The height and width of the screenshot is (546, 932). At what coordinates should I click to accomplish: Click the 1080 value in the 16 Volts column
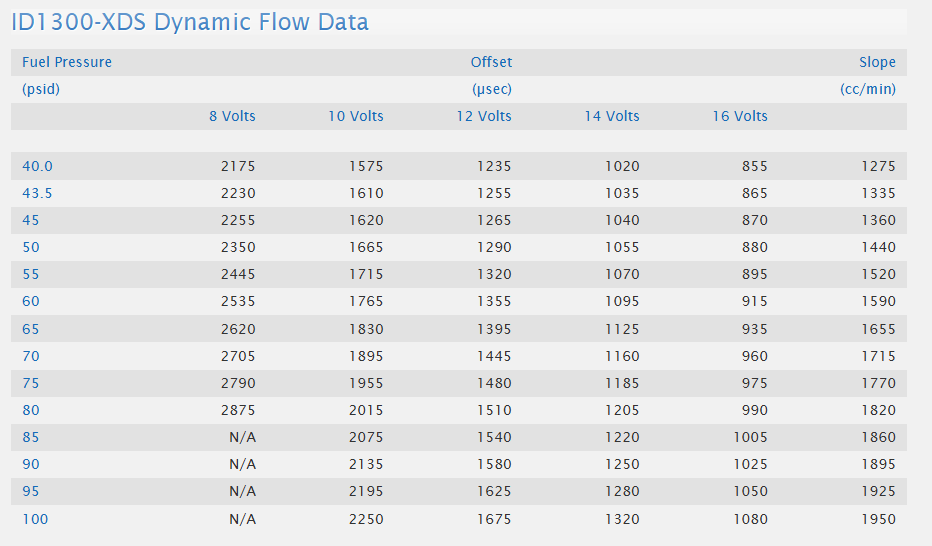tap(749, 518)
